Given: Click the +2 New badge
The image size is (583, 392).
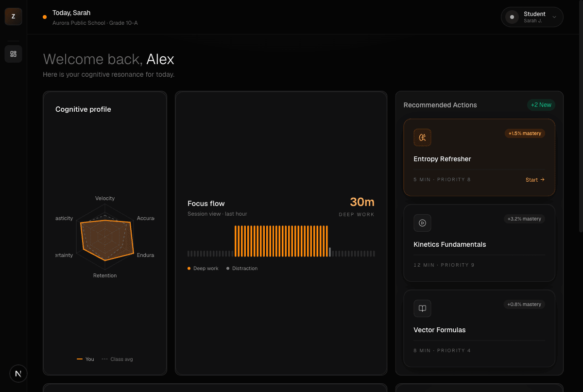Looking at the screenshot, I should pos(541,105).
